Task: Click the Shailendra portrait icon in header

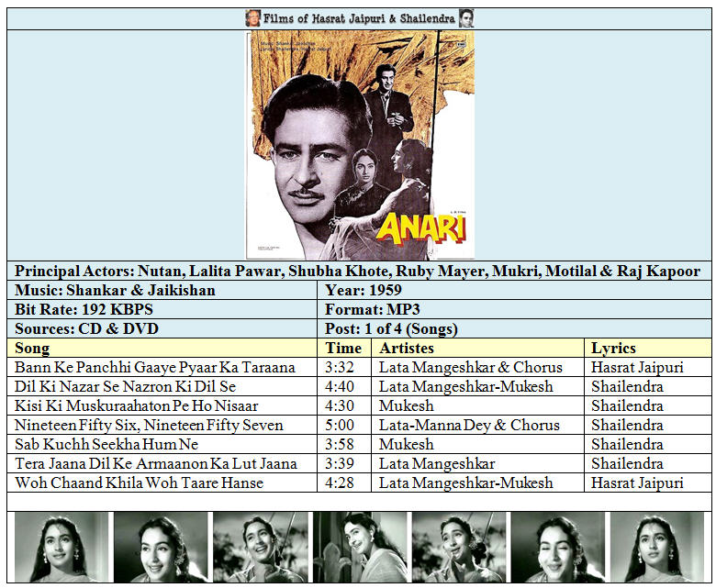Action: pyautogui.click(x=466, y=18)
